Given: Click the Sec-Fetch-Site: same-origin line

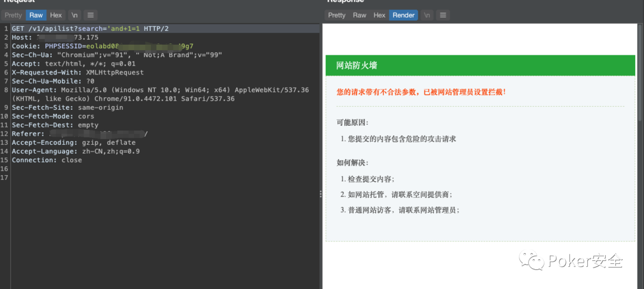Looking at the screenshot, I should [67, 107].
